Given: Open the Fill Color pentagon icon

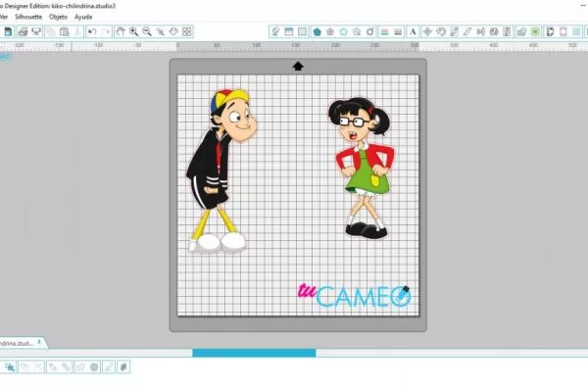Looking at the screenshot, I should pyautogui.click(x=318, y=32).
